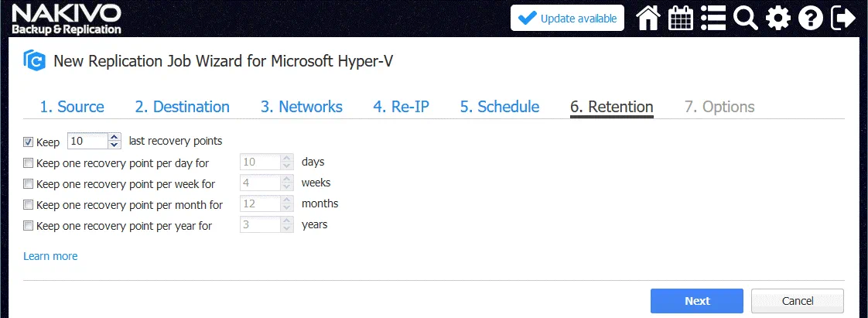Click the Search magnifier icon
The width and height of the screenshot is (868, 318).
[745, 19]
